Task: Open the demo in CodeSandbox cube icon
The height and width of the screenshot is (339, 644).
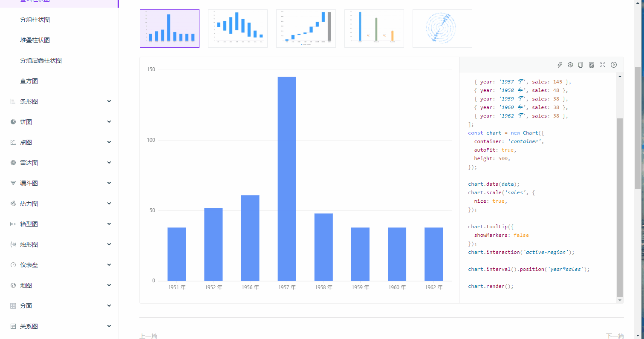Action: tap(570, 65)
